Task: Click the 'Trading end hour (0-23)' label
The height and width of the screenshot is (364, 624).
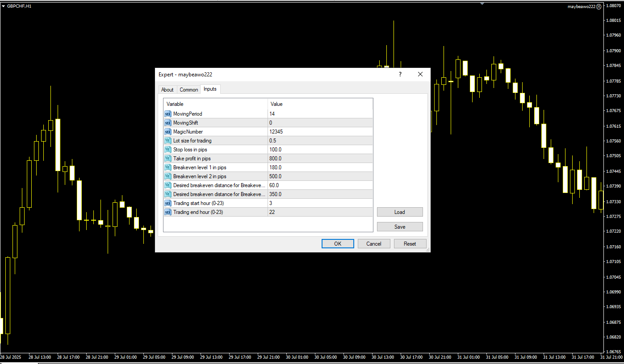Action: pos(198,212)
